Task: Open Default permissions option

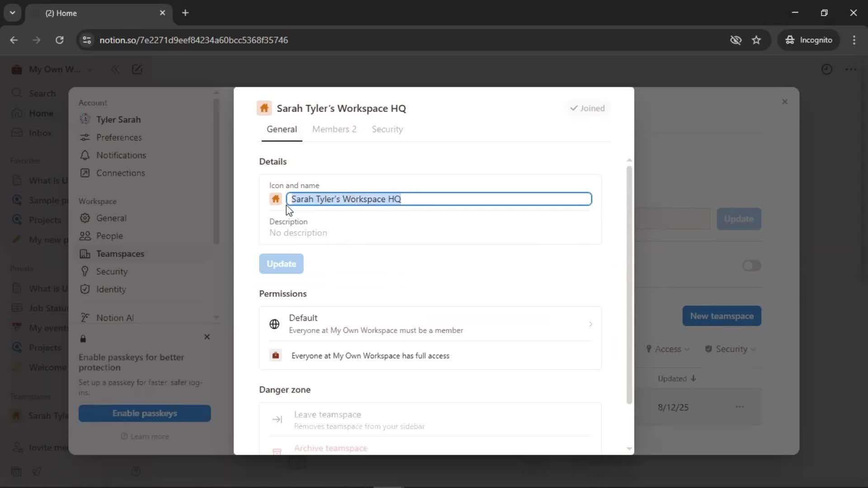Action: (430, 324)
